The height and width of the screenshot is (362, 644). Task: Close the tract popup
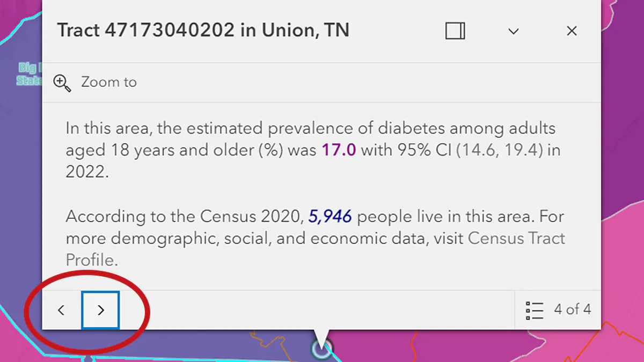point(572,31)
